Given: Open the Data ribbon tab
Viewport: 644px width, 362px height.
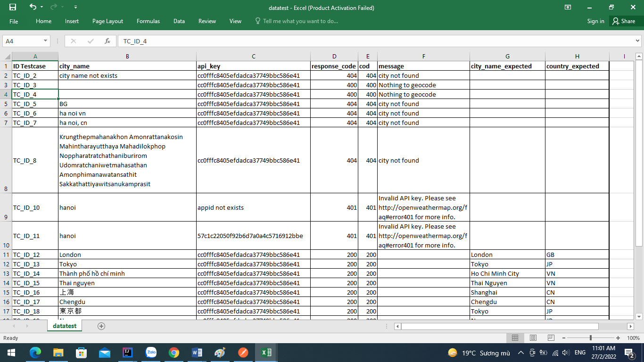Looking at the screenshot, I should (x=179, y=21).
